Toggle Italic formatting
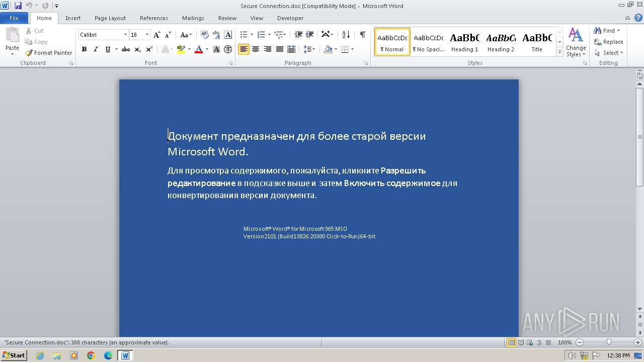The image size is (644, 362). tap(96, 49)
